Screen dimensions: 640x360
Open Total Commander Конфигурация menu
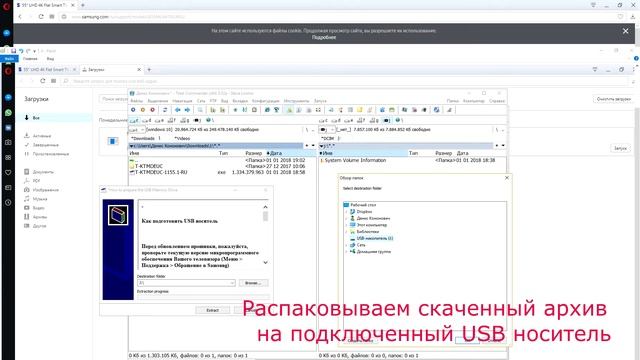click(265, 101)
